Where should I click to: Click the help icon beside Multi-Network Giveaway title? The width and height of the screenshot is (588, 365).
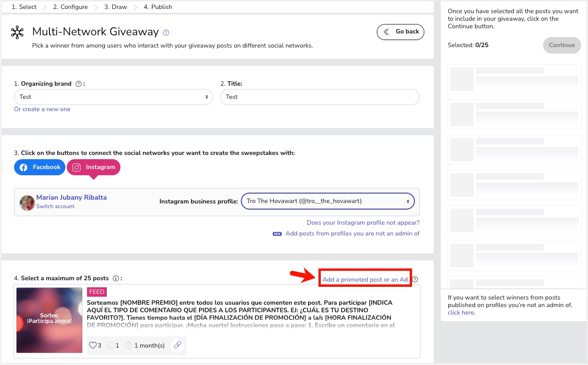[166, 32]
